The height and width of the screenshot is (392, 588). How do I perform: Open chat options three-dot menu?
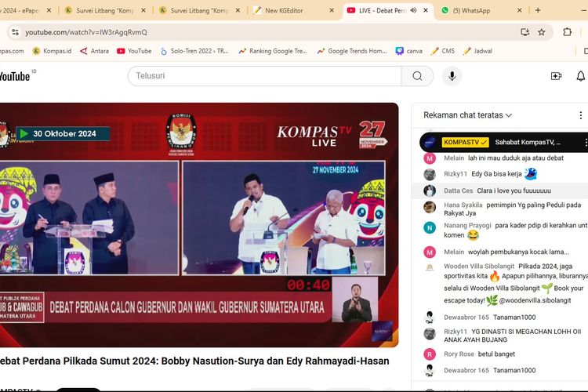click(580, 115)
